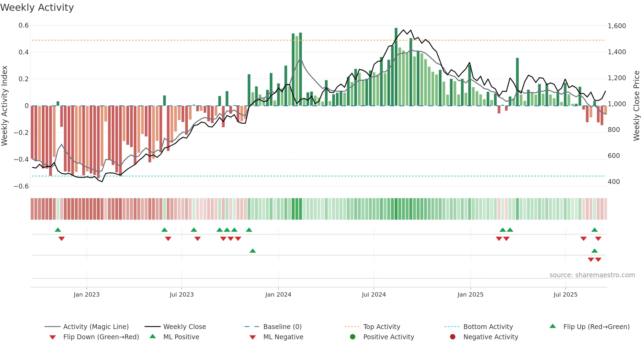Image resolution: width=644 pixels, height=362 pixels.
Task: Toggle the Negative Activity legend entry
Action: (x=484, y=337)
